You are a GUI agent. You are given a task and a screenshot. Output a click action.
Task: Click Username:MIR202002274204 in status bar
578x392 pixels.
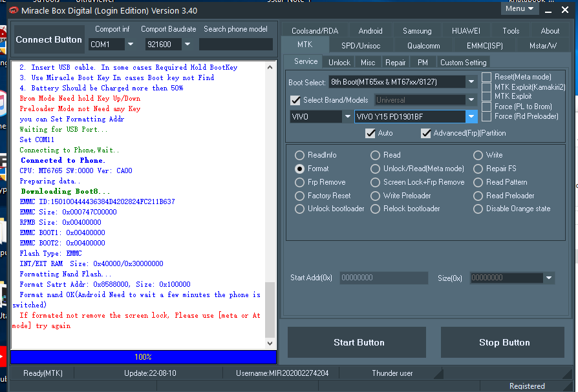pos(282,373)
